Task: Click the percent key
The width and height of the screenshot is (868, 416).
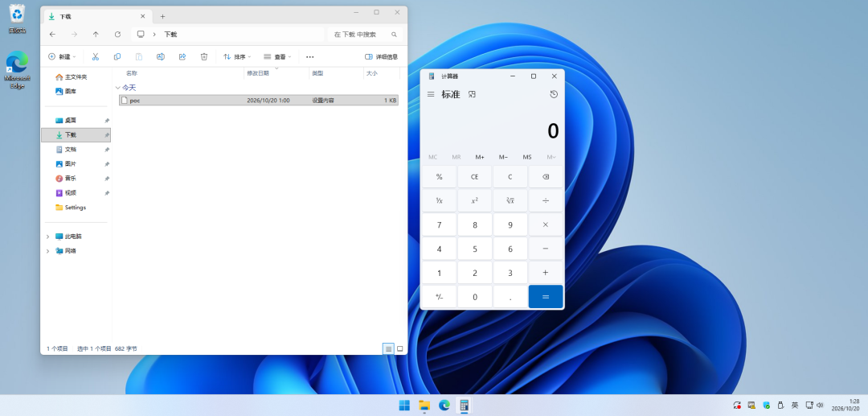Action: (x=440, y=177)
